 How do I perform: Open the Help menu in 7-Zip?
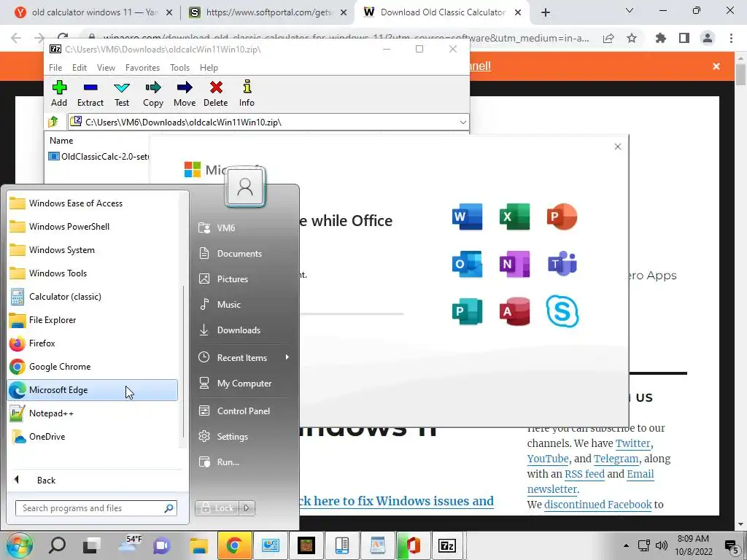[209, 68]
